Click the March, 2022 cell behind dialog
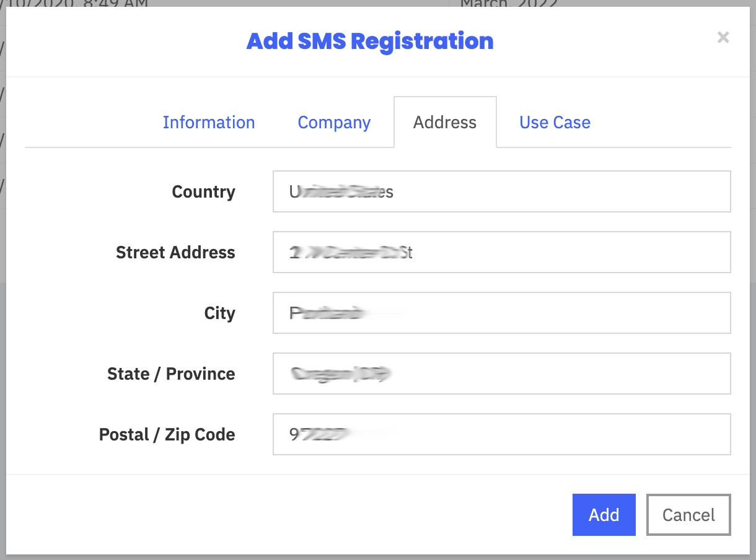Viewport: 756px width, 560px height. coord(509,4)
